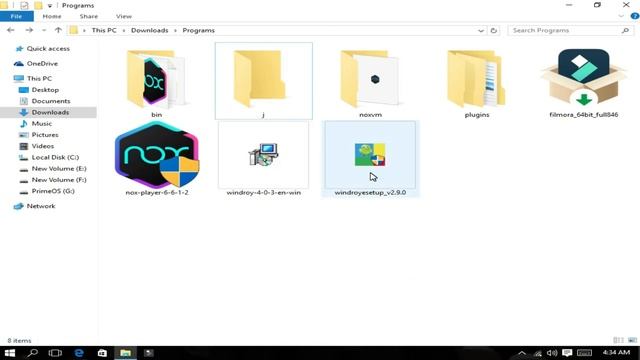Open Music in navigation pane
Viewport: 640px width, 360px height.
(42, 123)
